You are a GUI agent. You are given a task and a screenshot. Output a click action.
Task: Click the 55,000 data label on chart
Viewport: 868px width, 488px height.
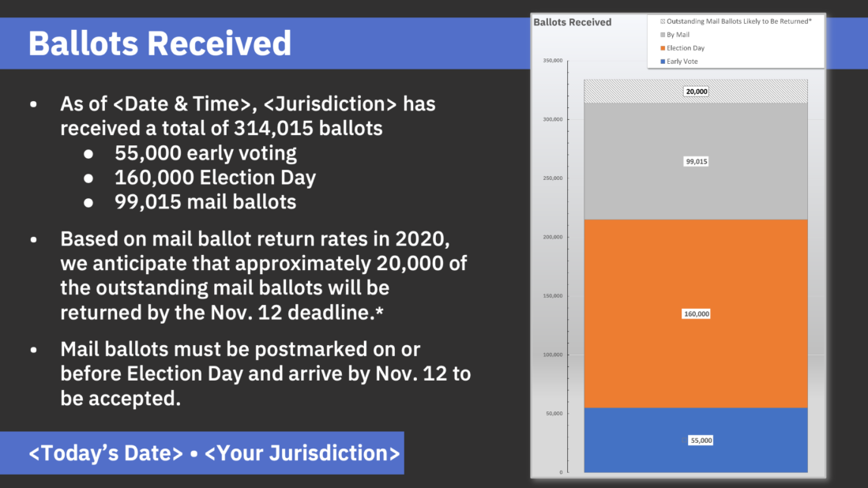click(701, 441)
